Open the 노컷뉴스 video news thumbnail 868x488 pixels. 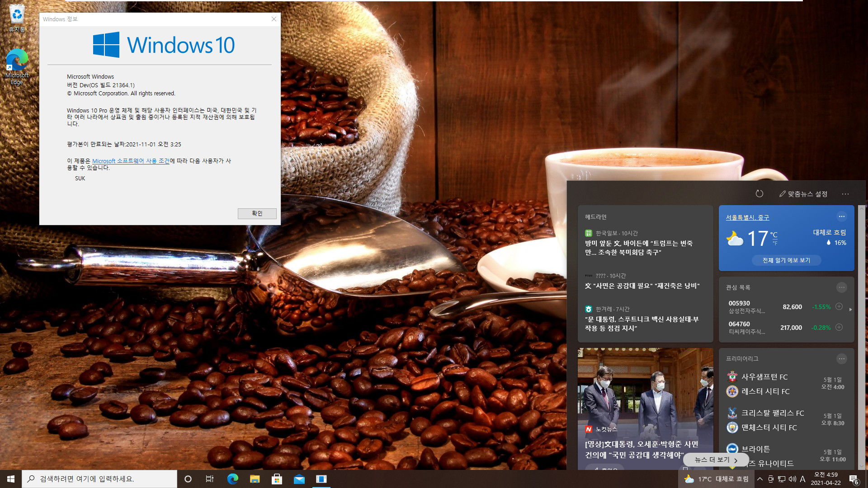coord(645,409)
